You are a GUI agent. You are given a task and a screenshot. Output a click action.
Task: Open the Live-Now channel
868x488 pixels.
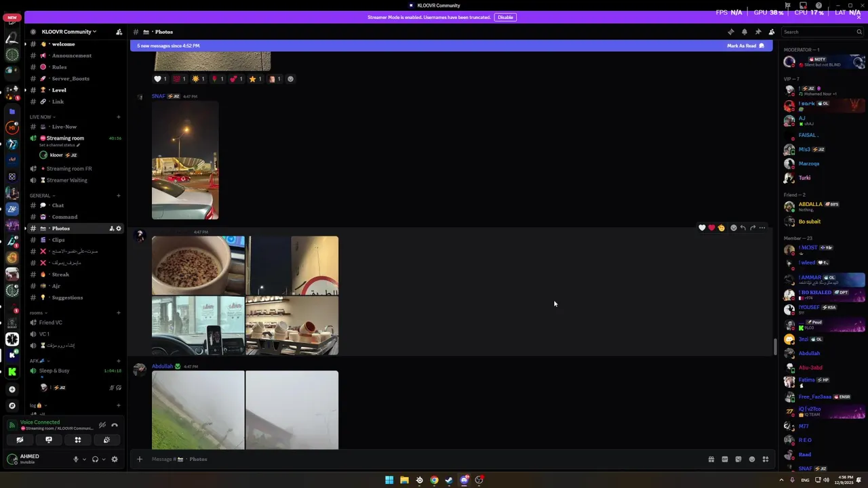(x=64, y=127)
